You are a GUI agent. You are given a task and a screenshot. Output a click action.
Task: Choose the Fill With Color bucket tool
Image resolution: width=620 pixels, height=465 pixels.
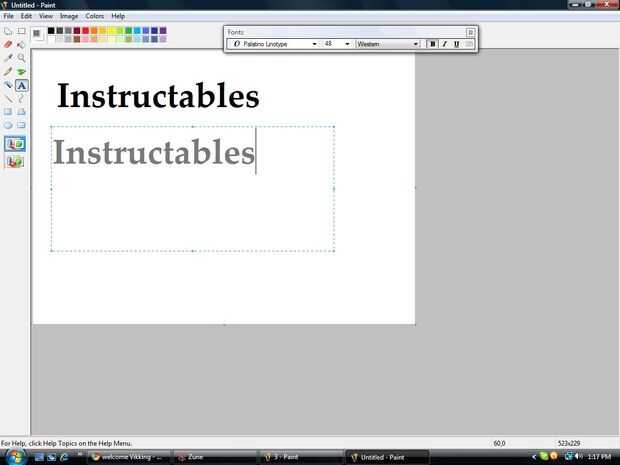(x=21, y=44)
